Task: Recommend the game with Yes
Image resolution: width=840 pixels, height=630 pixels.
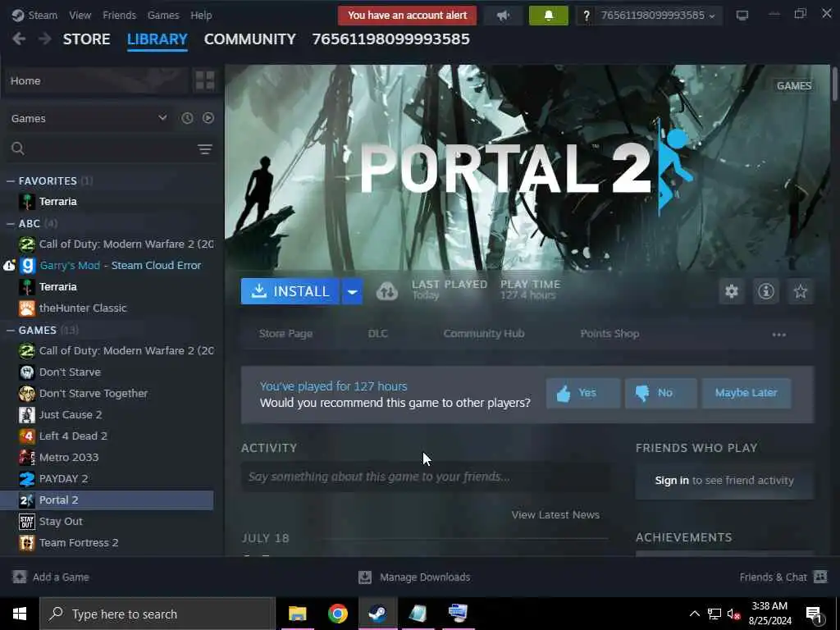Action: point(583,393)
